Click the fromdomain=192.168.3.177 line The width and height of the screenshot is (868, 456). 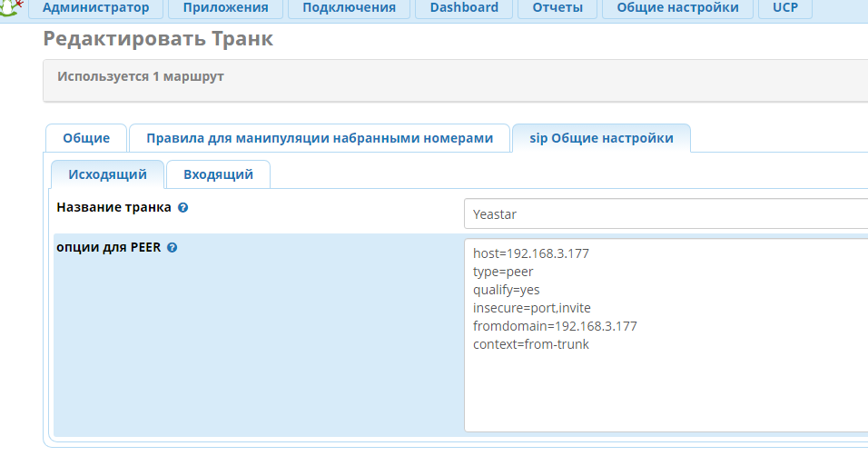point(555,326)
